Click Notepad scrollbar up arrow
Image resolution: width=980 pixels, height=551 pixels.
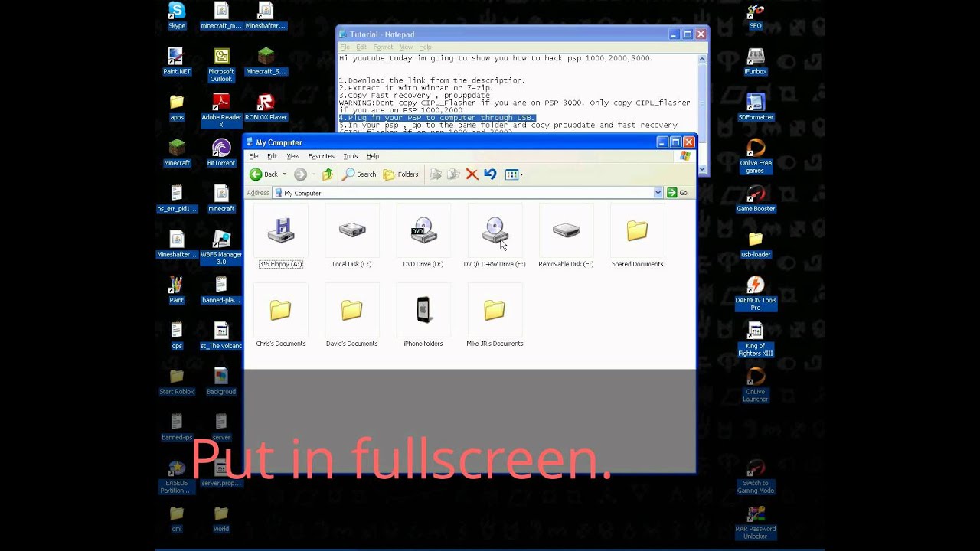(702, 59)
